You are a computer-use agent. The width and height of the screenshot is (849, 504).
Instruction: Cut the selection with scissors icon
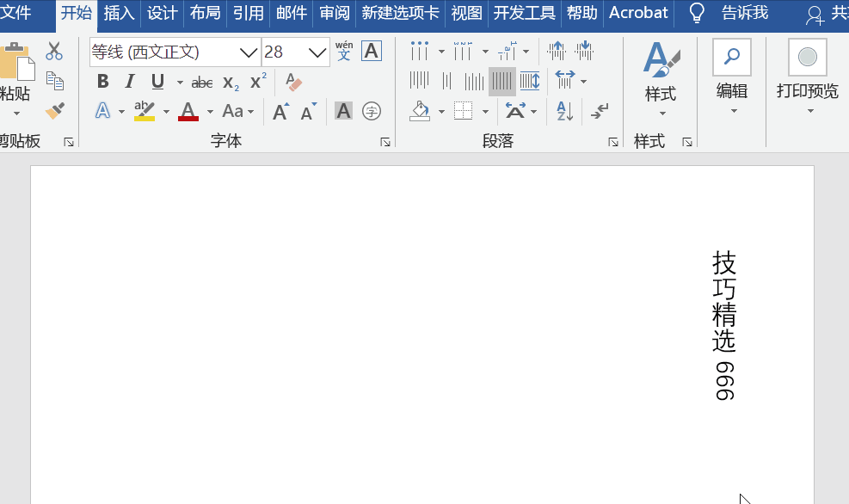54,51
